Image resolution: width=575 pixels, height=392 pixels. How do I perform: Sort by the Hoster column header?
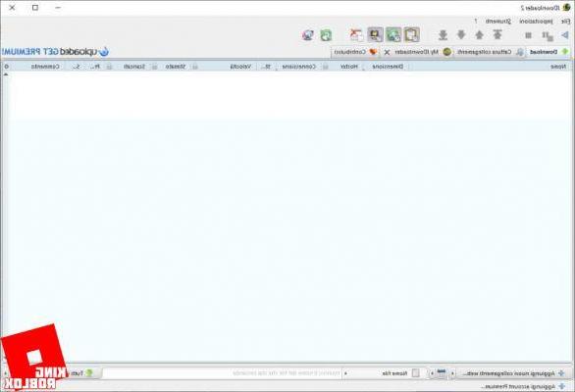[x=348, y=67]
